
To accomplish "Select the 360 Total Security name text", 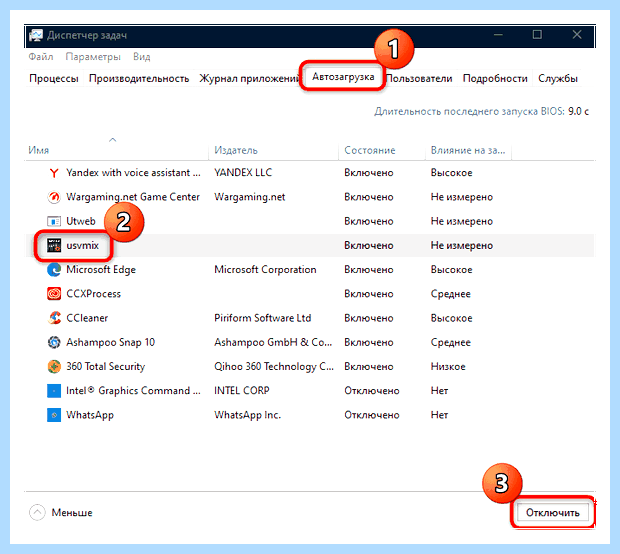I will [106, 367].
